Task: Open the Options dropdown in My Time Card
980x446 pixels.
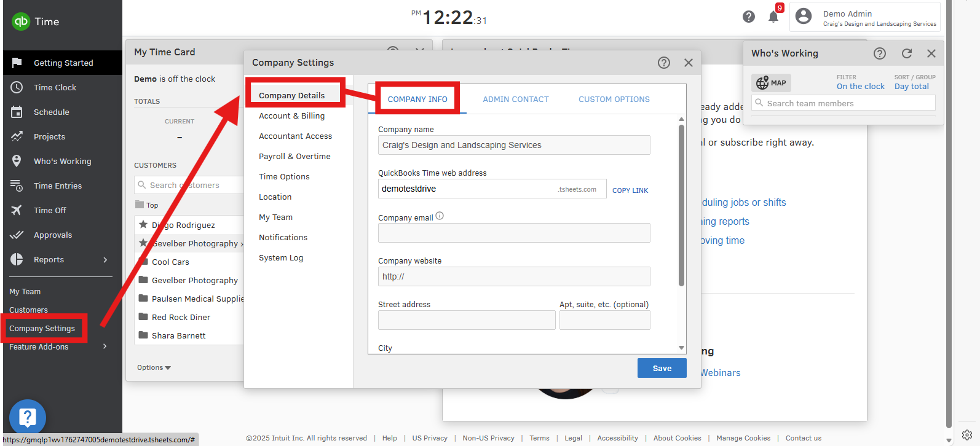Action: pos(154,367)
